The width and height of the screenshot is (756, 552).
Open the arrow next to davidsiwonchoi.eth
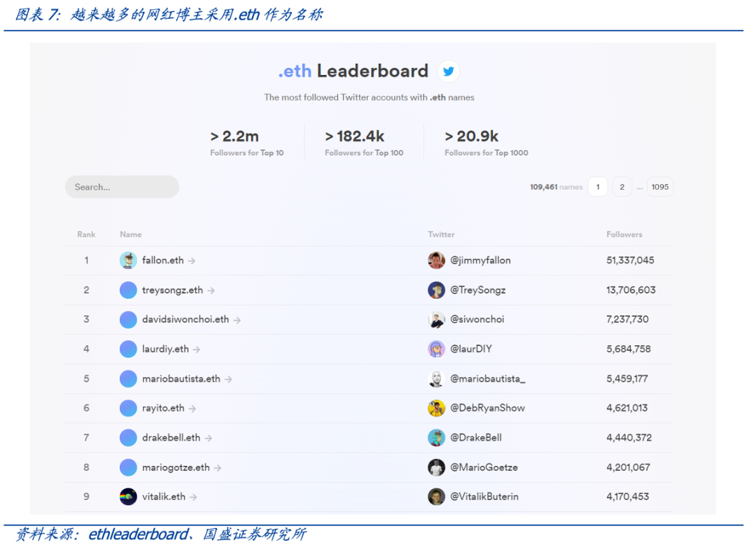237,320
